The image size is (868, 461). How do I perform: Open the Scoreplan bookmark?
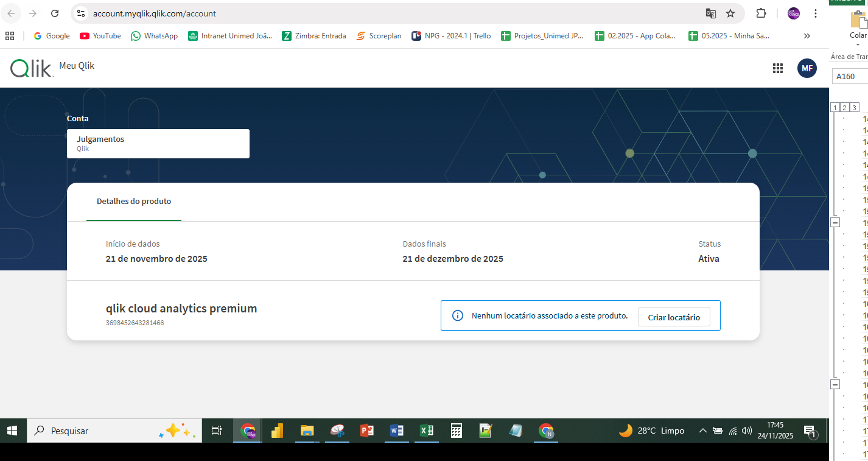coord(379,36)
